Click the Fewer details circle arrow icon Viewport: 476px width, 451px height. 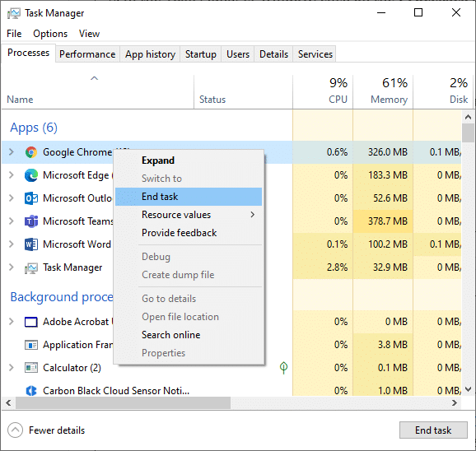click(x=15, y=430)
